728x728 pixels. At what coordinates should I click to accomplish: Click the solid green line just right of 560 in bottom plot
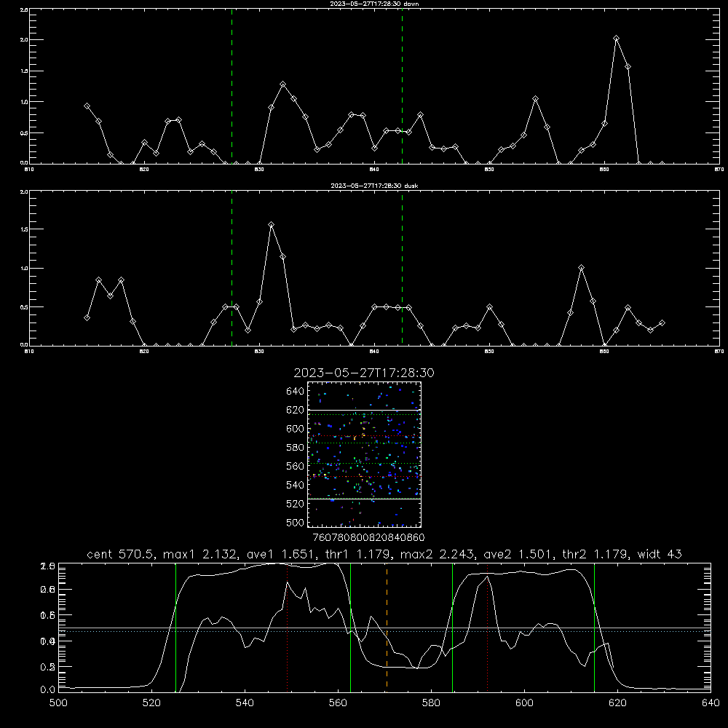pos(350,627)
